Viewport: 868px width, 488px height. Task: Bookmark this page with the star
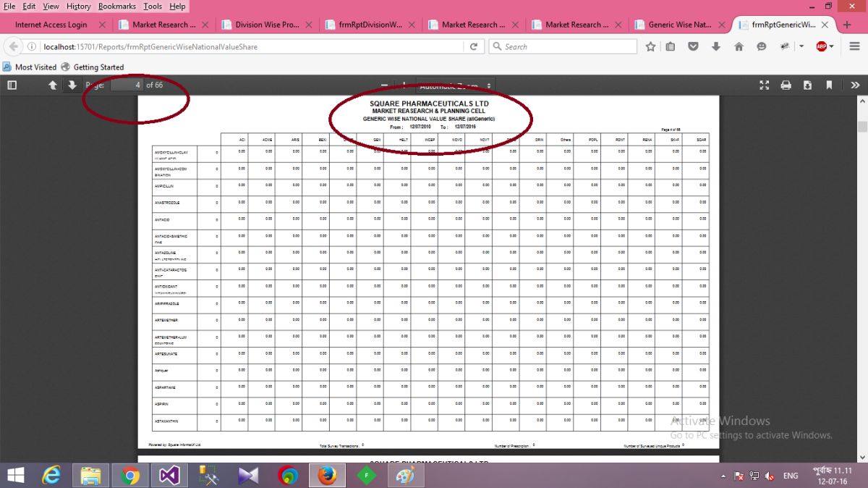coord(650,46)
